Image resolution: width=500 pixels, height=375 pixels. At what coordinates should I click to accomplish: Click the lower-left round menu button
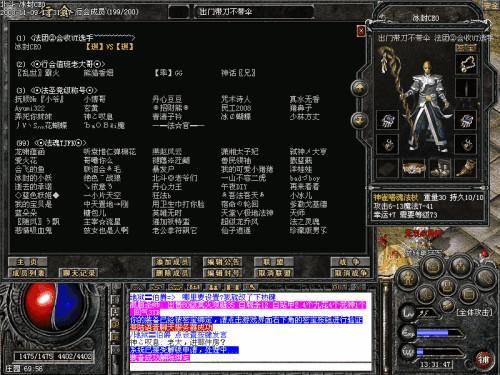click(425, 295)
